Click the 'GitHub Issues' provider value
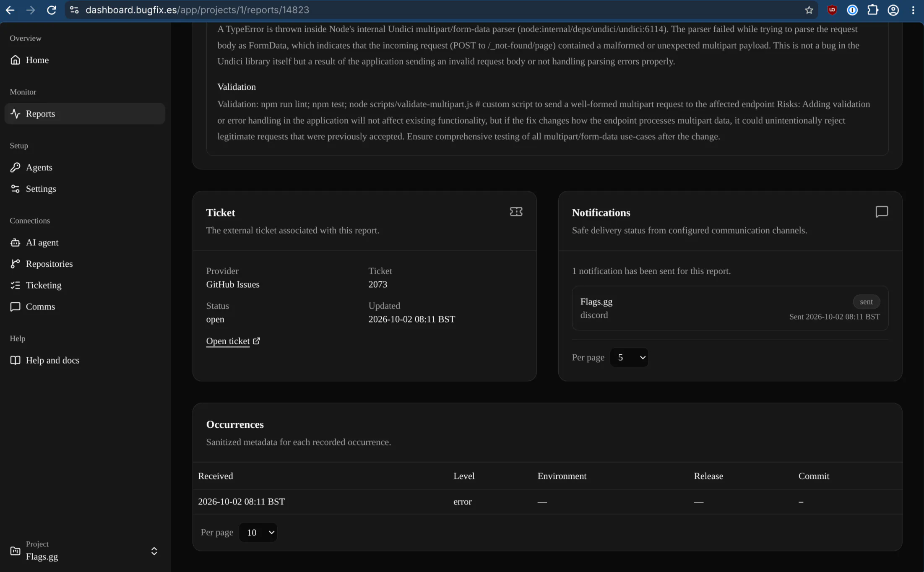 point(233,284)
